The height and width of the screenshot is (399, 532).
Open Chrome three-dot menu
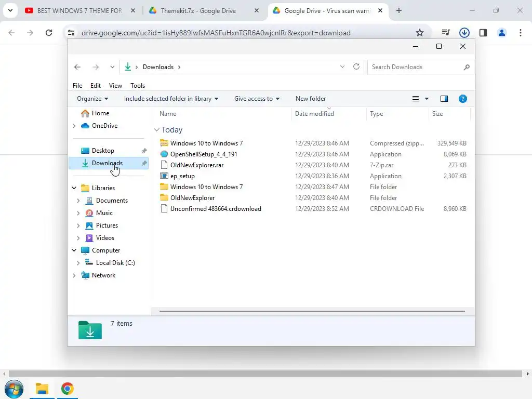point(521,33)
